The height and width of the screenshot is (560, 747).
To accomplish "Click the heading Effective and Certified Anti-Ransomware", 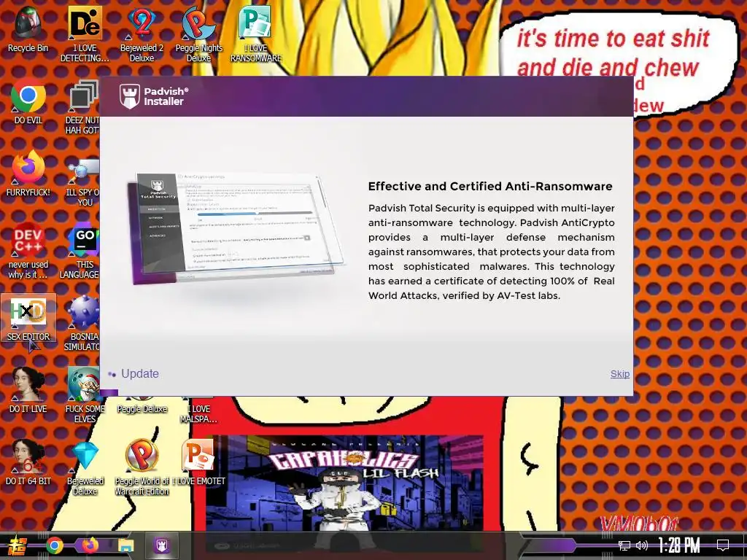I will pos(490,186).
